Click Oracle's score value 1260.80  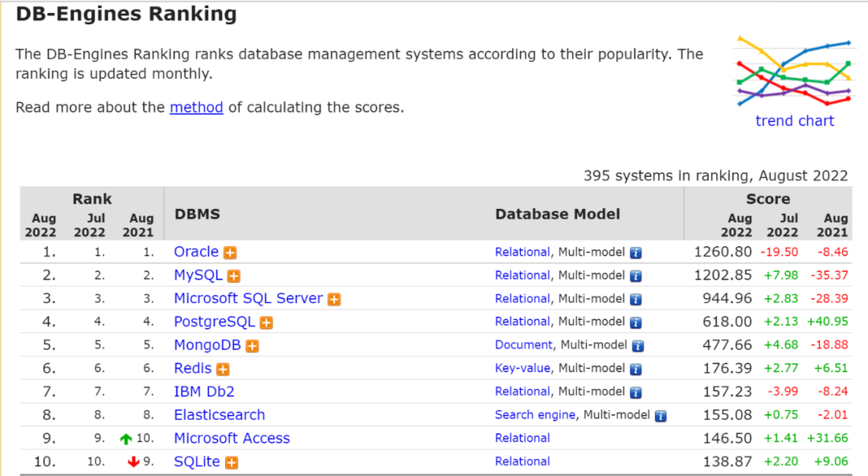[723, 252]
